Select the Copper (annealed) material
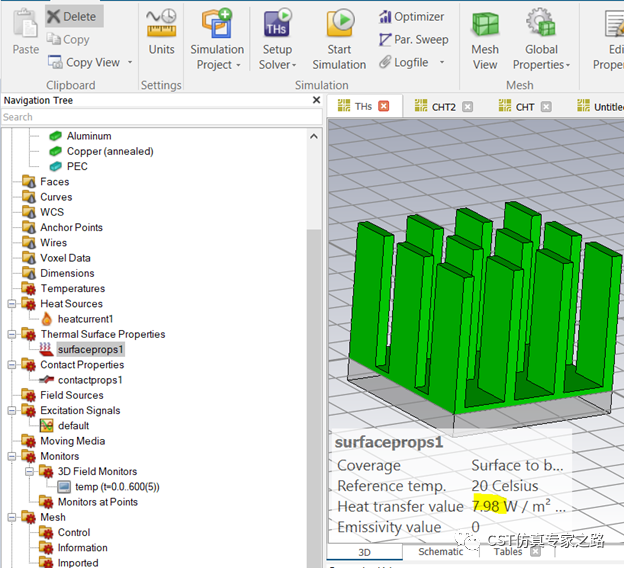Image resolution: width=624 pixels, height=568 pixels. (101, 151)
